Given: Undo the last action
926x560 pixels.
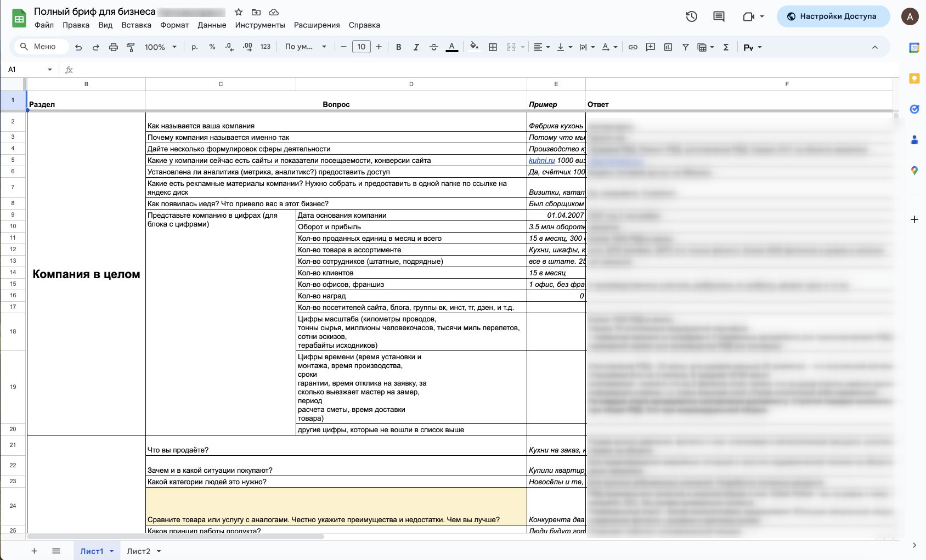Looking at the screenshot, I should 78,47.
